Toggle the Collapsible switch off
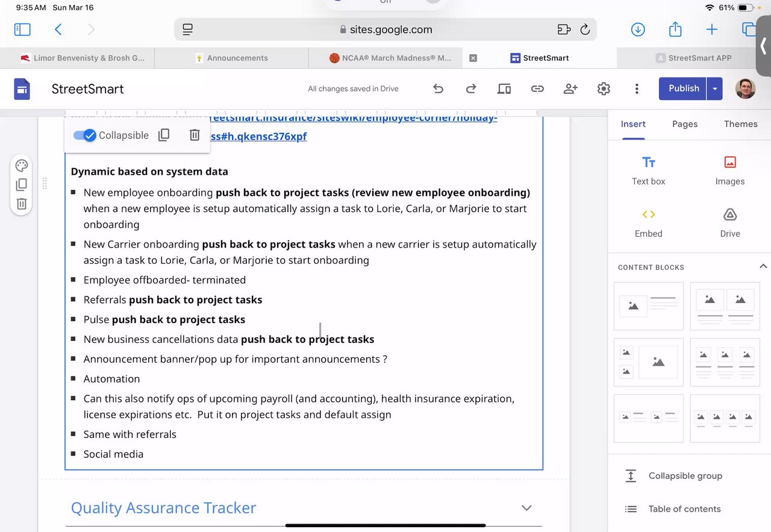771x532 pixels. tap(85, 136)
